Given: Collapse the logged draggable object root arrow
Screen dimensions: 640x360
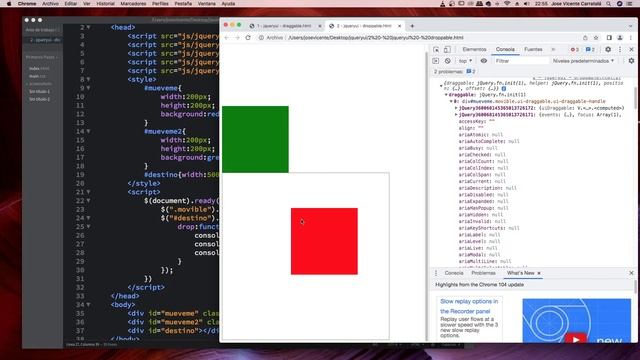Looking at the screenshot, I should point(441,86).
